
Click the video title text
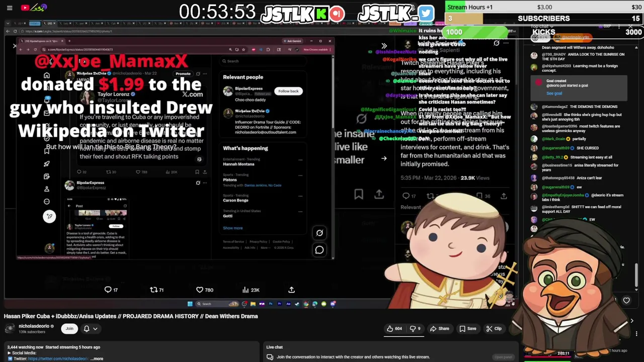(x=131, y=316)
